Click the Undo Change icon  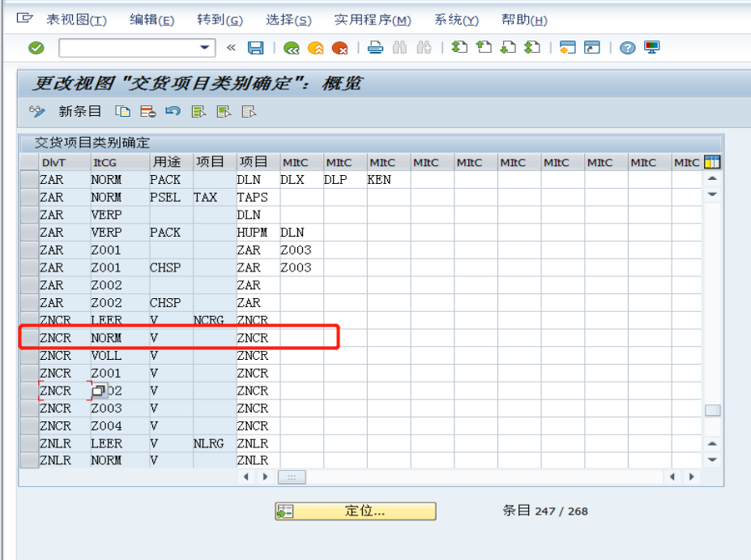[173, 111]
